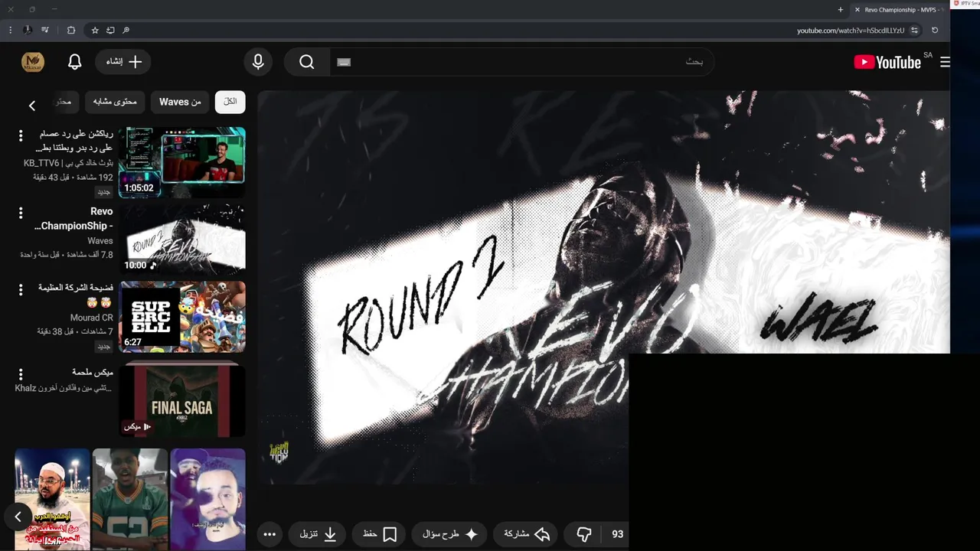Start voice search with the microphone

[258, 62]
